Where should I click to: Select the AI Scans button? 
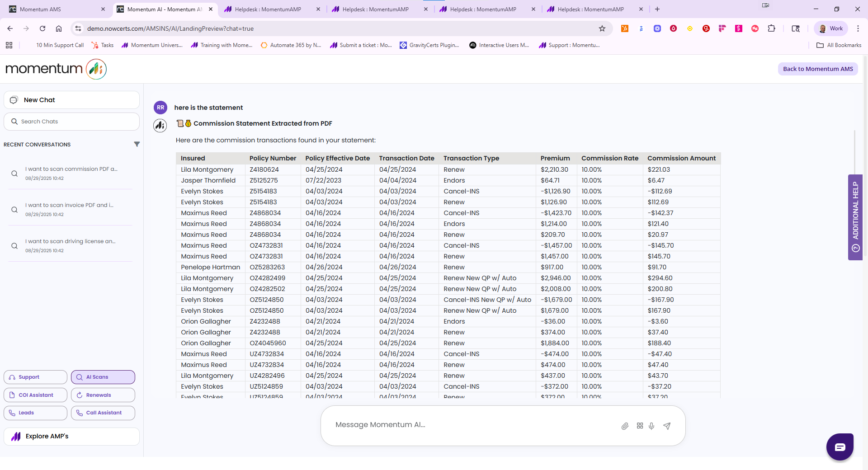(x=103, y=377)
